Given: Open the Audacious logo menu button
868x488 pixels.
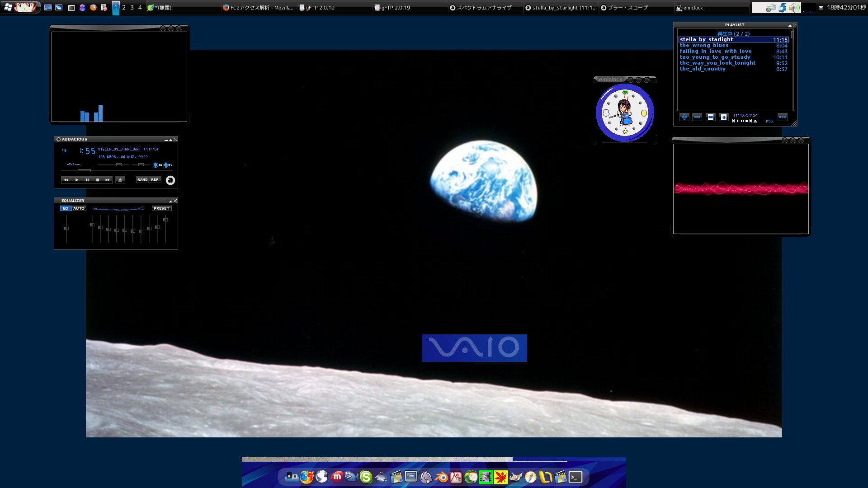Looking at the screenshot, I should pos(170,180).
